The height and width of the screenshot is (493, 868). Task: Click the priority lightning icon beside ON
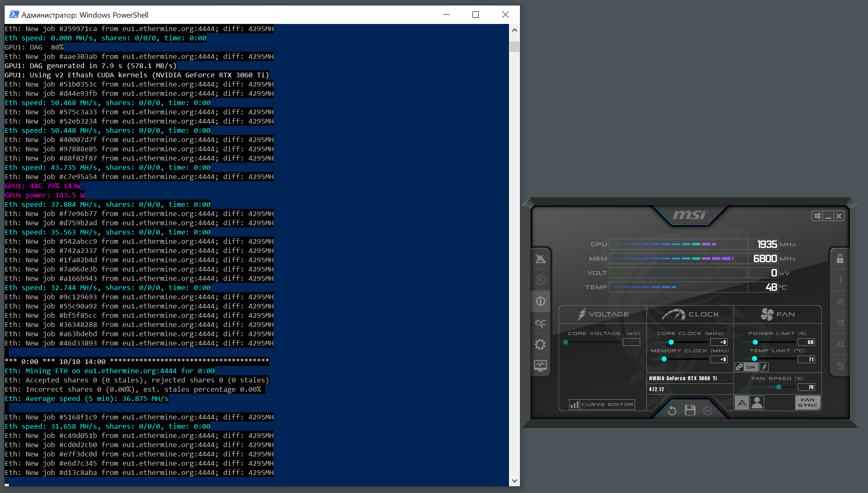click(764, 367)
